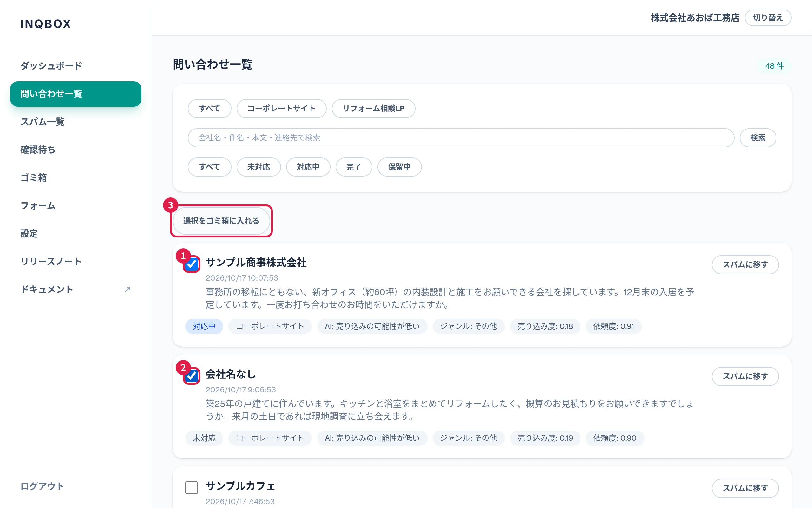Click the 依頼度: 0.90 tag

[615, 438]
